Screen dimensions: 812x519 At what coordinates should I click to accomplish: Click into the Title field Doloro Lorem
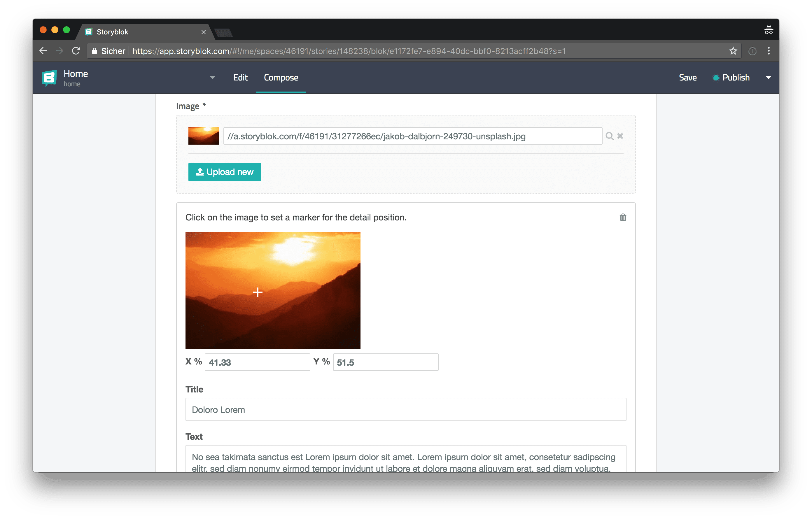[405, 409]
